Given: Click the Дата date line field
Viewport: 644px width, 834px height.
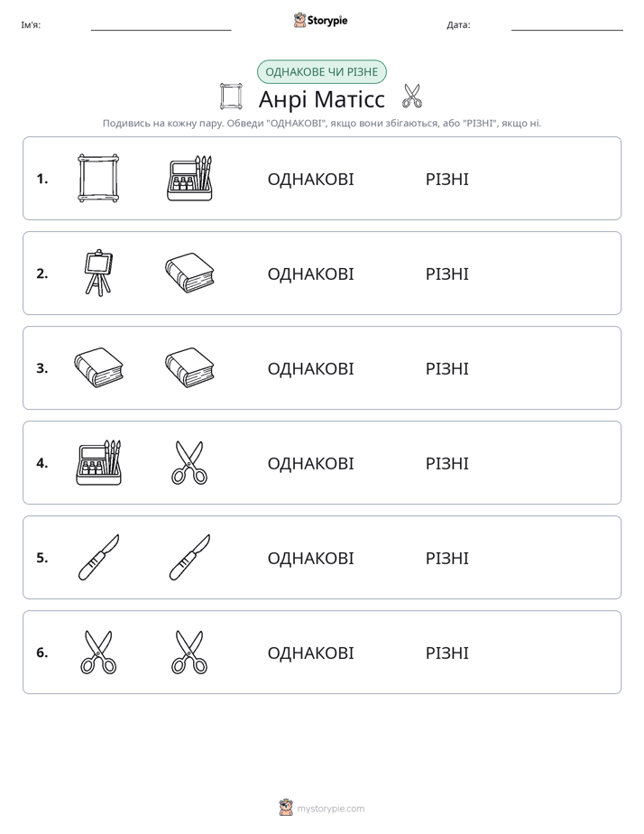Looking at the screenshot, I should tap(567, 25).
